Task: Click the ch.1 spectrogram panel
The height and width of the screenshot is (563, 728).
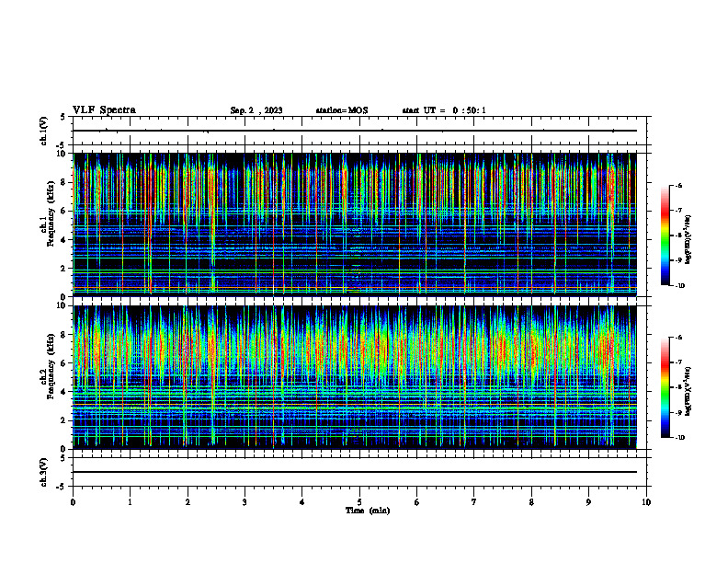Action: tap(355, 224)
